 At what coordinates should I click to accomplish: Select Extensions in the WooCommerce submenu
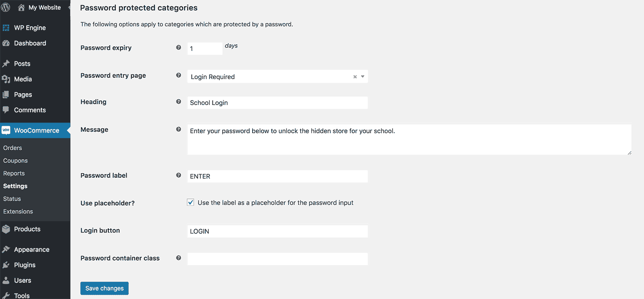pos(18,211)
